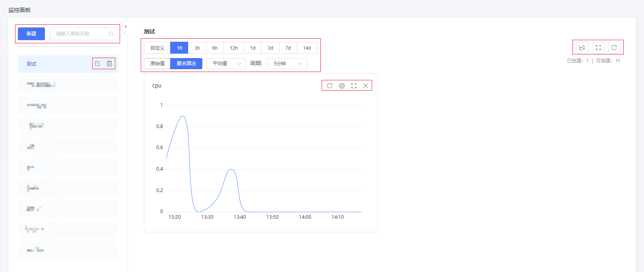The height and width of the screenshot is (272, 644).
Task: Focus the panel name search field
Action: [x=81, y=34]
